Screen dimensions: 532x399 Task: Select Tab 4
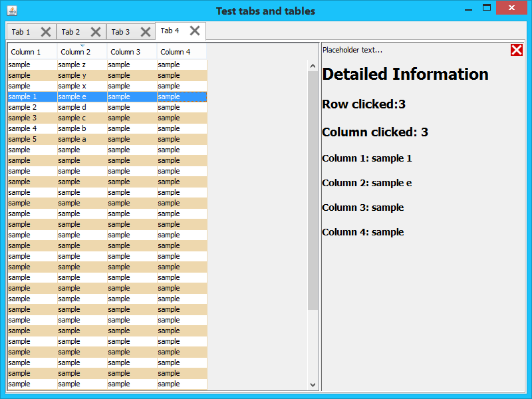(170, 31)
